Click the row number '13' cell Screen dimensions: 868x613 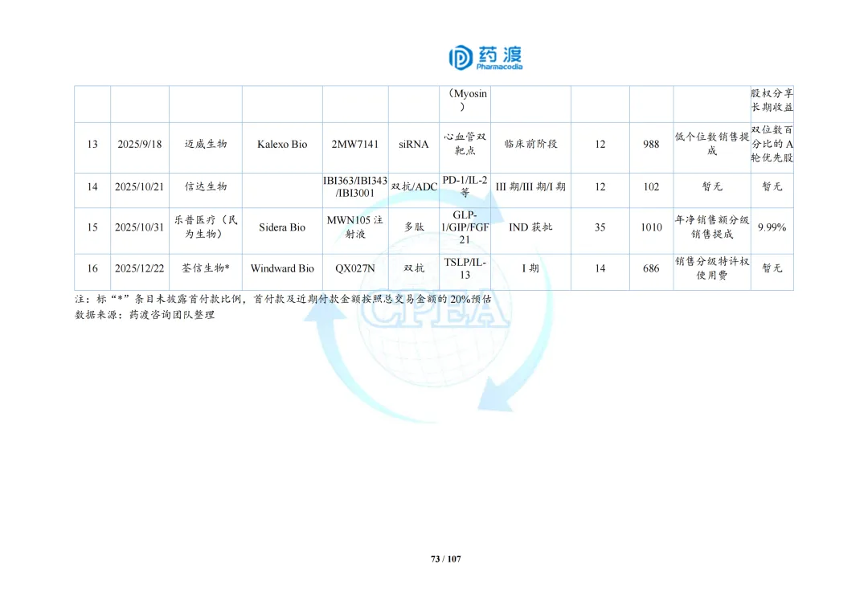pos(92,148)
